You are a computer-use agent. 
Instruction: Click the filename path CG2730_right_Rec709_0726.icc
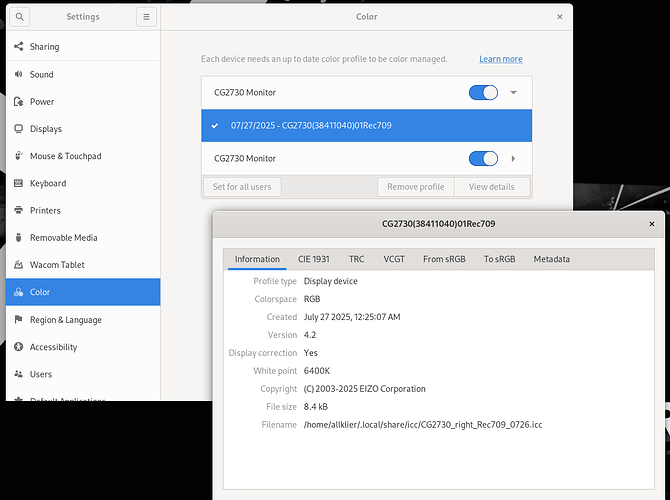423,425
